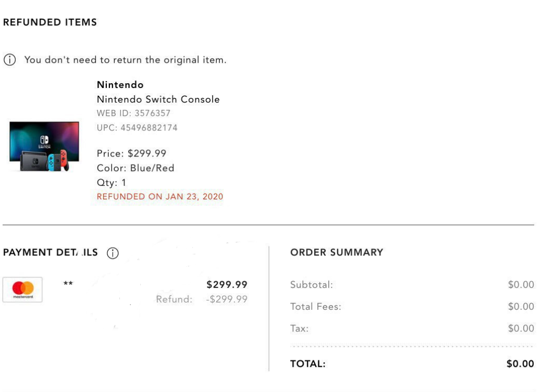Click the UPC 45496882174 text
Viewport: 542px width, 392px height.
[137, 128]
